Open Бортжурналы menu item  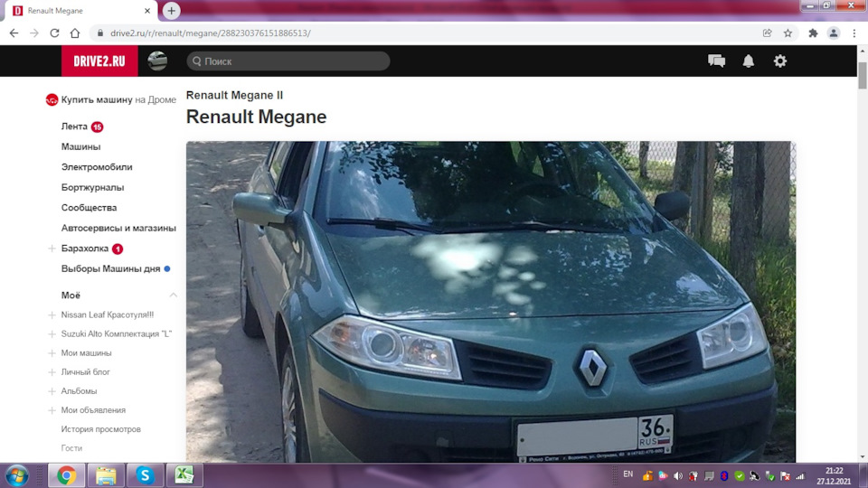(x=92, y=188)
